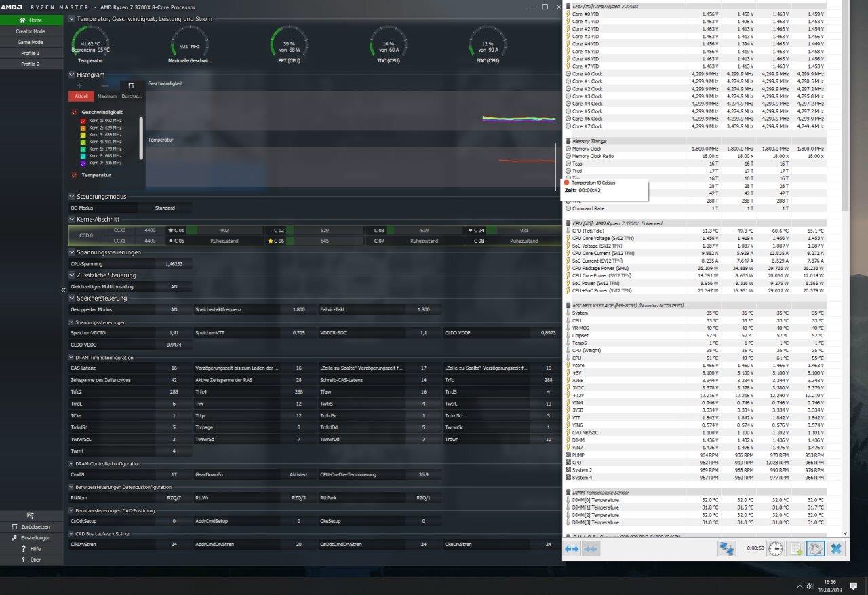The height and width of the screenshot is (595, 868).
Task: Click the histogram legend scrollbar
Action: (141, 138)
